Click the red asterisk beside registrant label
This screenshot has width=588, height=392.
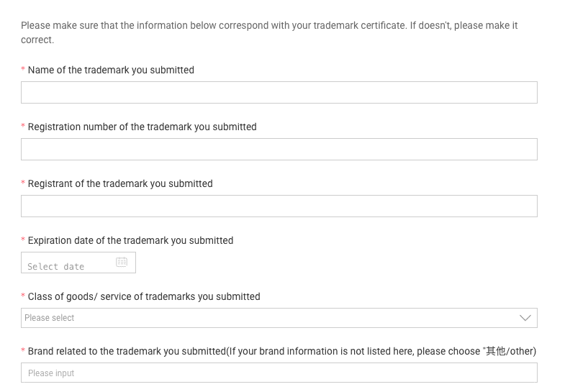[23, 183]
